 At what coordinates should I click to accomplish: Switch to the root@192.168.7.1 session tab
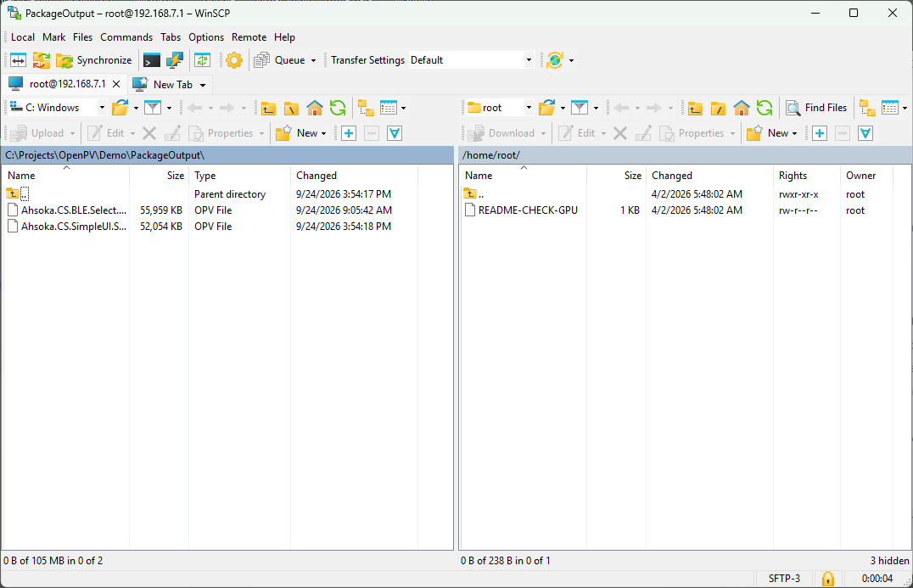(59, 84)
